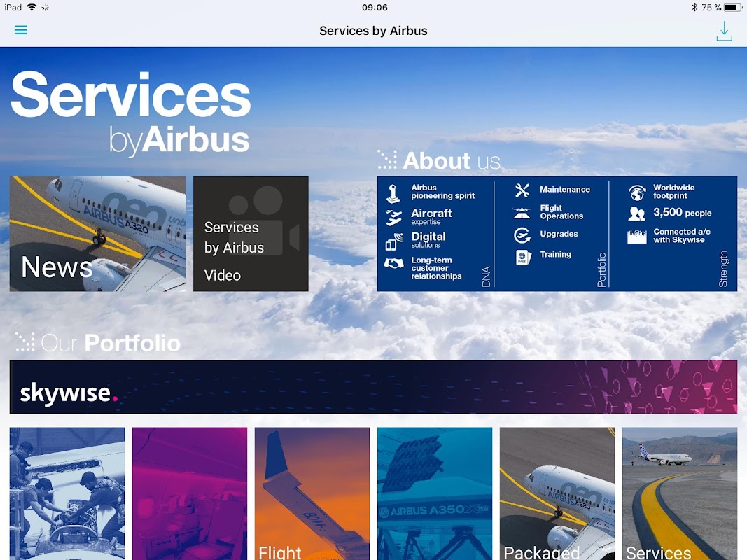
Task: Select the Digital solutions text
Action: click(x=428, y=239)
